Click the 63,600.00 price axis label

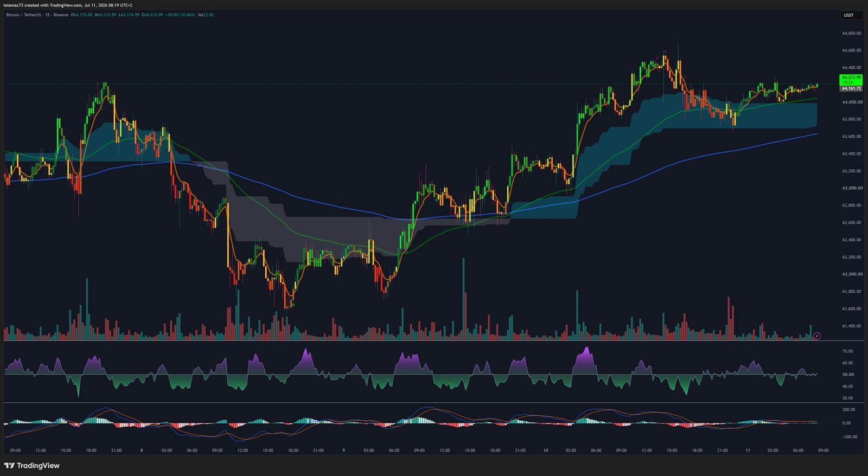tap(851, 137)
